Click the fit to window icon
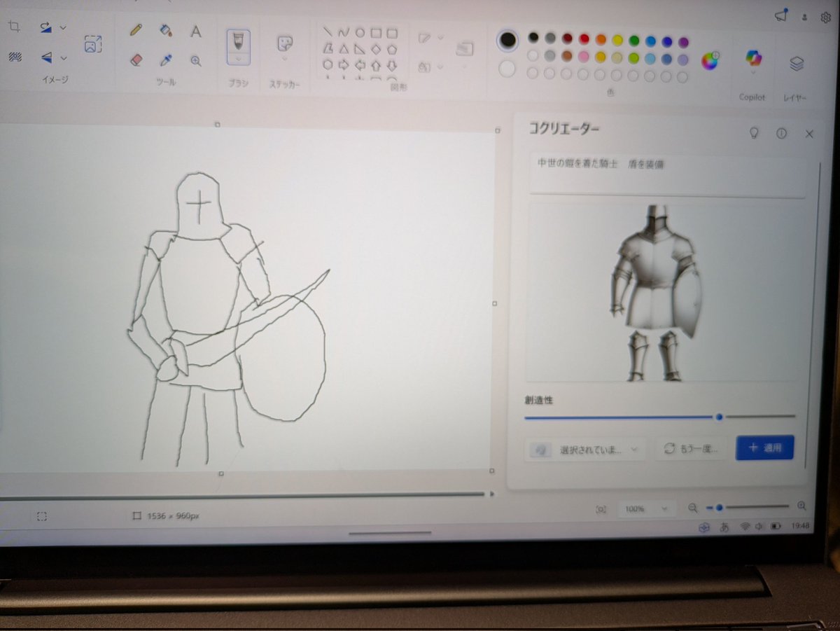This screenshot has width=840, height=631. [601, 510]
